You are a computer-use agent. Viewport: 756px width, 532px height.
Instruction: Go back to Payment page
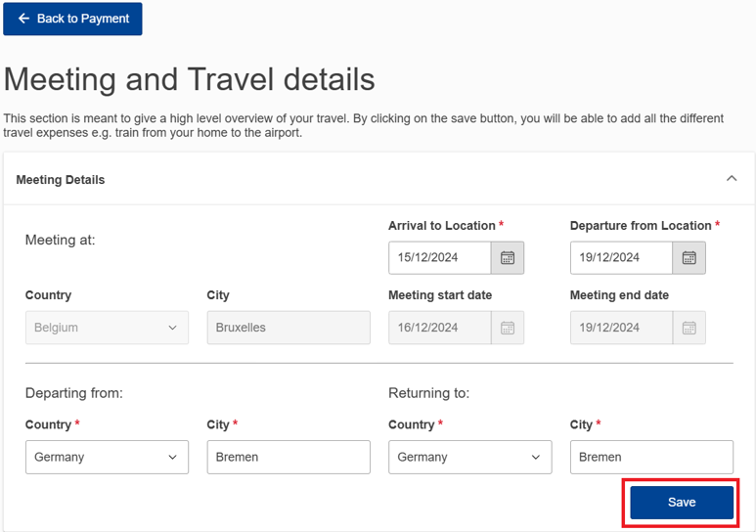pos(72,19)
